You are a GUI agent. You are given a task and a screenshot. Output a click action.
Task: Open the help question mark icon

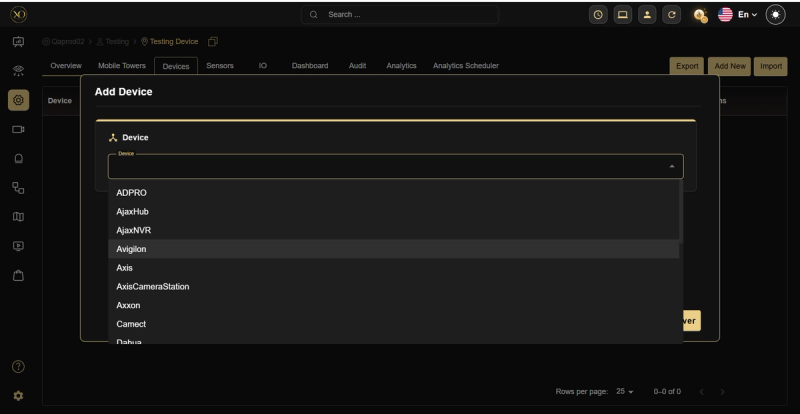[x=18, y=367]
